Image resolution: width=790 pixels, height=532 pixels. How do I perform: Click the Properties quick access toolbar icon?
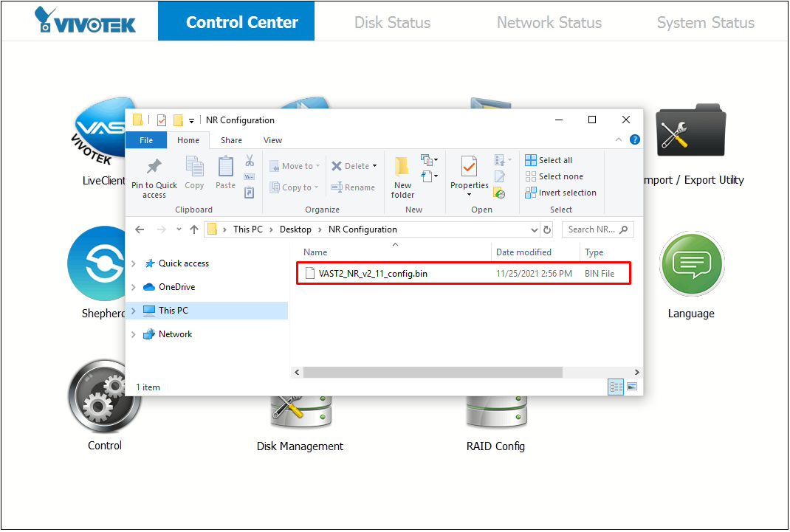click(x=162, y=120)
